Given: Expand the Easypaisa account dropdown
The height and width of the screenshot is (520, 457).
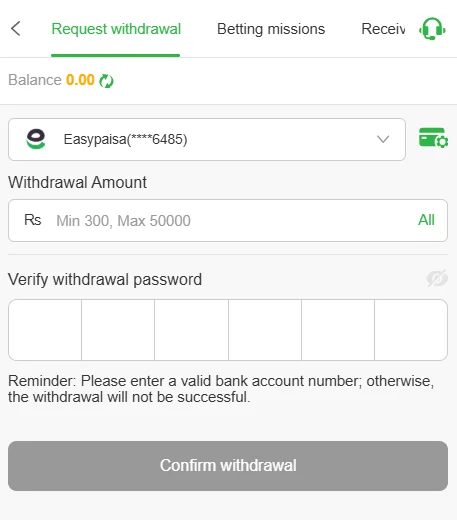Looking at the screenshot, I should click(207, 139).
